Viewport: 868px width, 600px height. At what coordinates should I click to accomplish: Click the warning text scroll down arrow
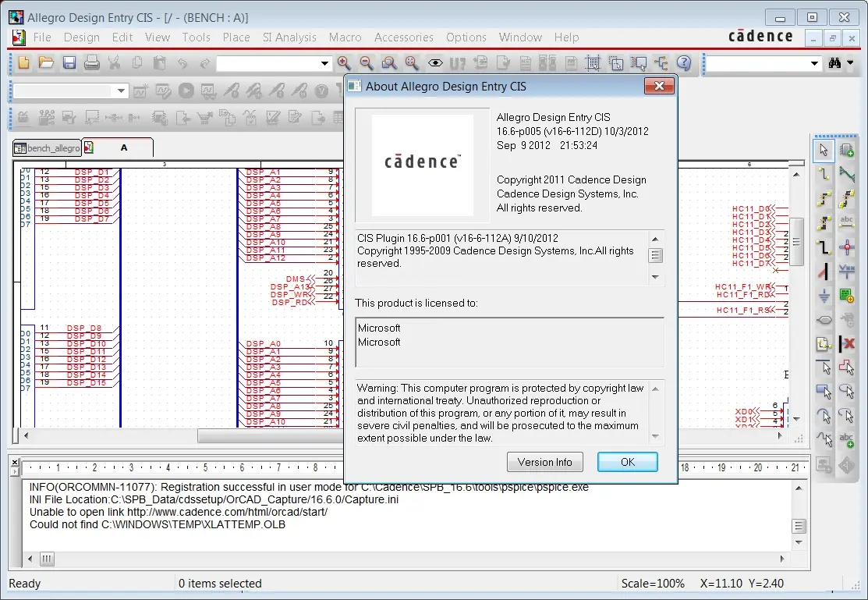click(655, 437)
